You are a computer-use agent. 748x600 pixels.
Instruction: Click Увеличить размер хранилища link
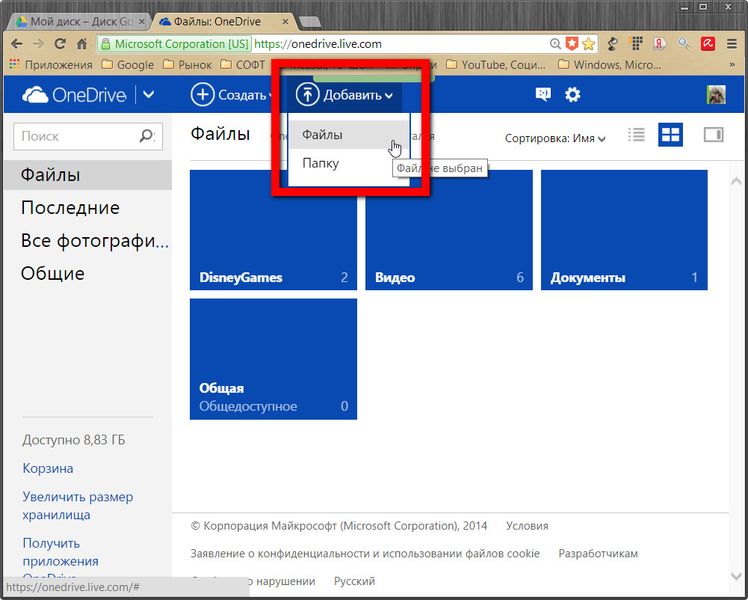[78, 506]
